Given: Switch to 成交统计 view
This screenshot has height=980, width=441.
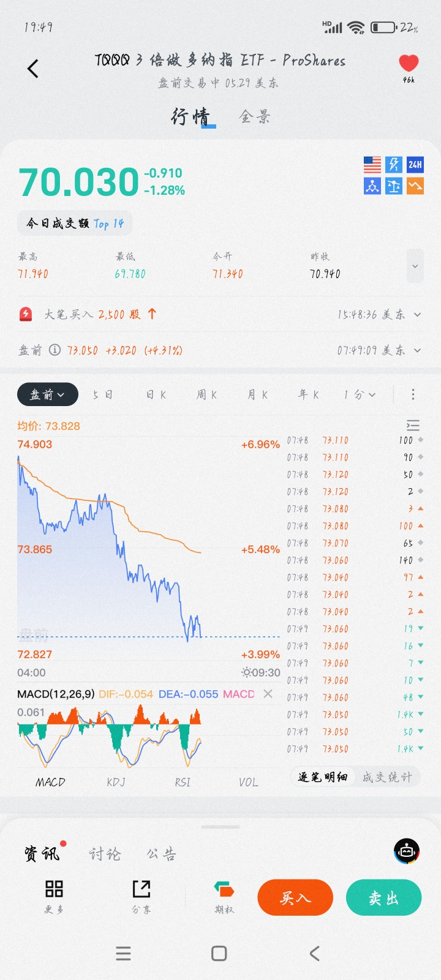Looking at the screenshot, I should point(387,777).
